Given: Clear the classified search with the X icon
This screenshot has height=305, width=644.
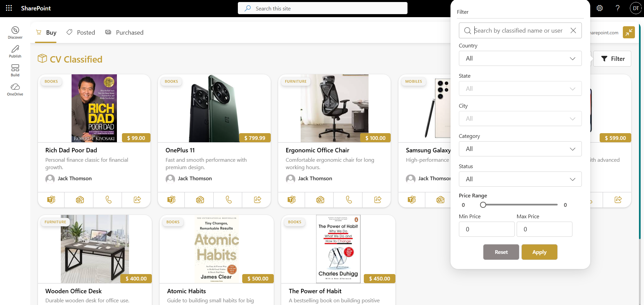Looking at the screenshot, I should tap(573, 31).
